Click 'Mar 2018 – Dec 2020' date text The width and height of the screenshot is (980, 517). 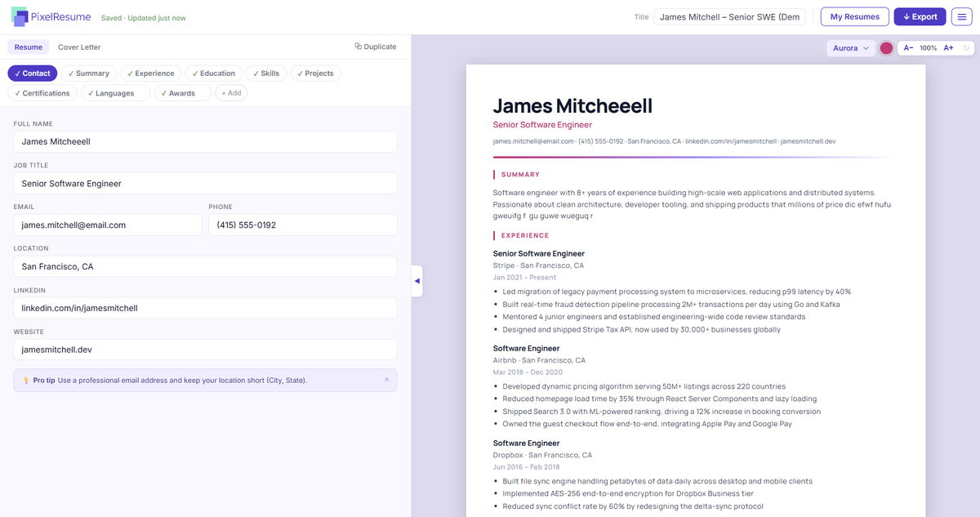point(528,372)
